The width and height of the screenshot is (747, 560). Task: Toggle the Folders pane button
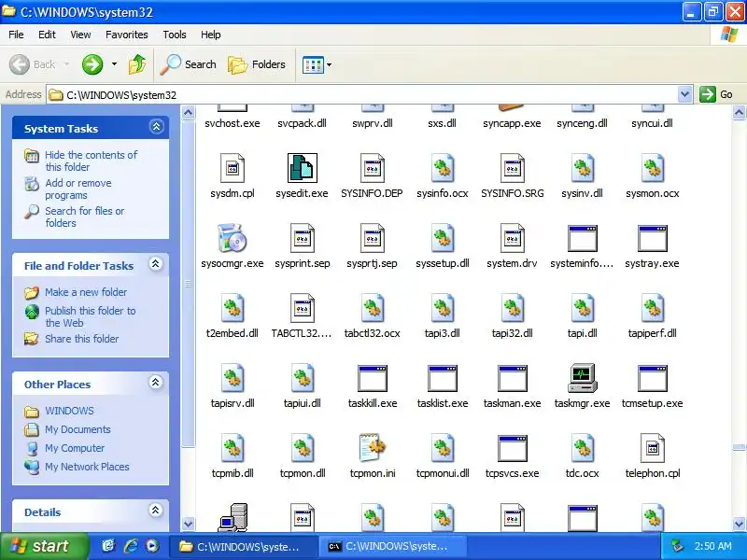pos(256,64)
